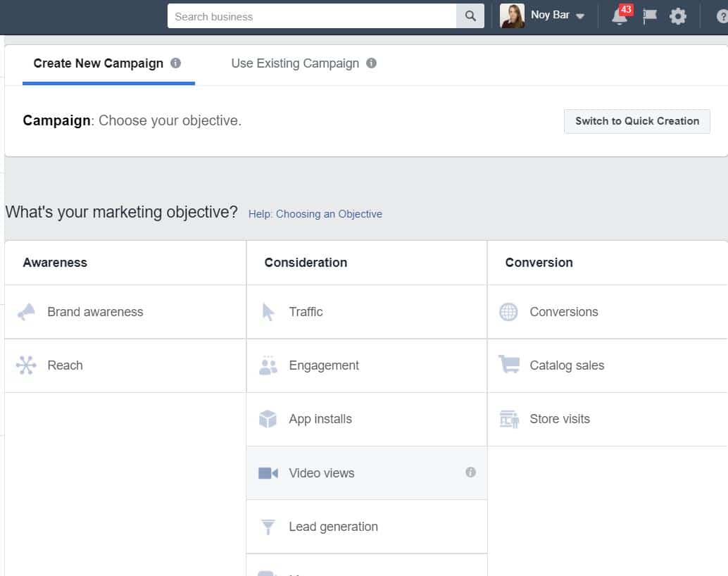The image size is (728, 576).
Task: Click the Awareness column heading
Action: pos(55,263)
